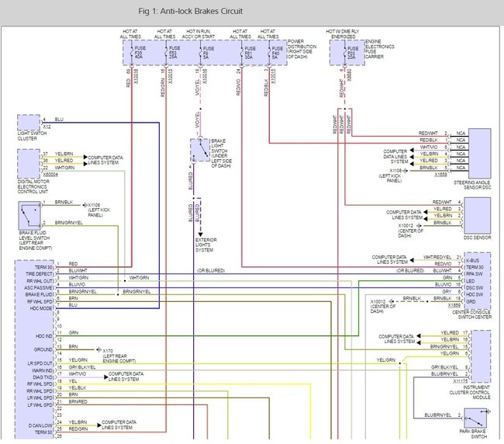This screenshot has height=444, width=504.
Task: Click the 'HOT IN RUN, ACCY OR START' label
Action: click(198, 34)
